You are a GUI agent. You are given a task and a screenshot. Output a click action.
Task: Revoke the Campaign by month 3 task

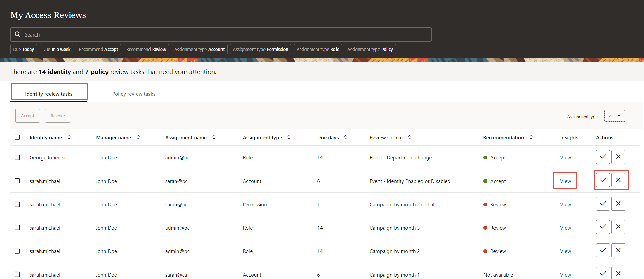pyautogui.click(x=618, y=227)
